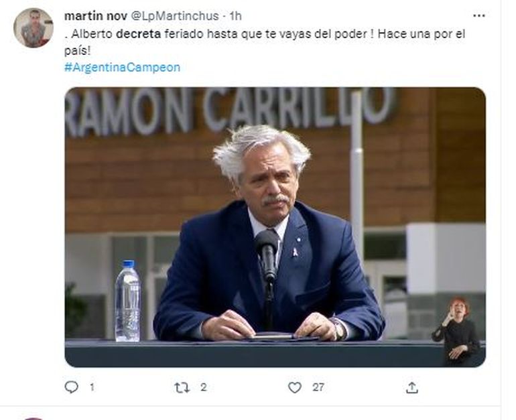
Task: Click the retweet count 2
Action: pyautogui.click(x=203, y=387)
